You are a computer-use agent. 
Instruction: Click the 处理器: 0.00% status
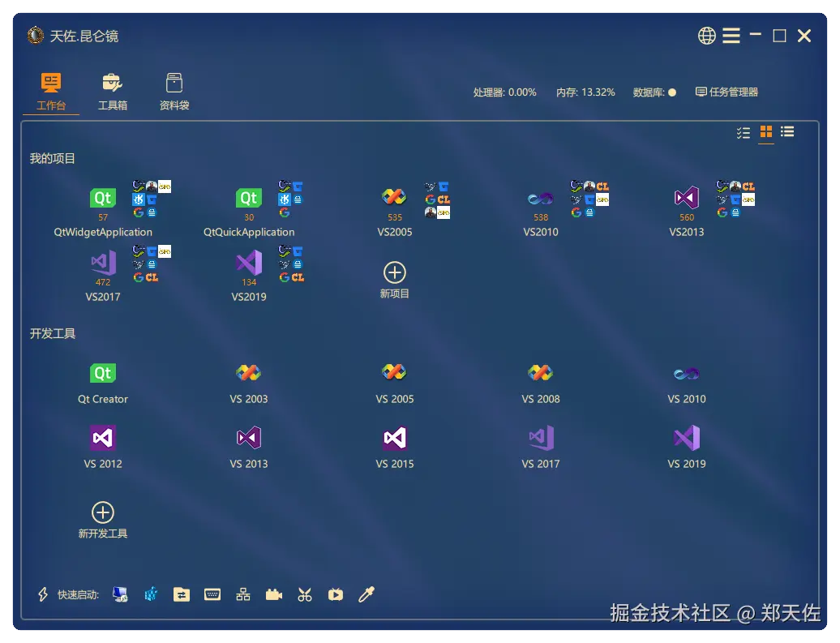pos(504,92)
